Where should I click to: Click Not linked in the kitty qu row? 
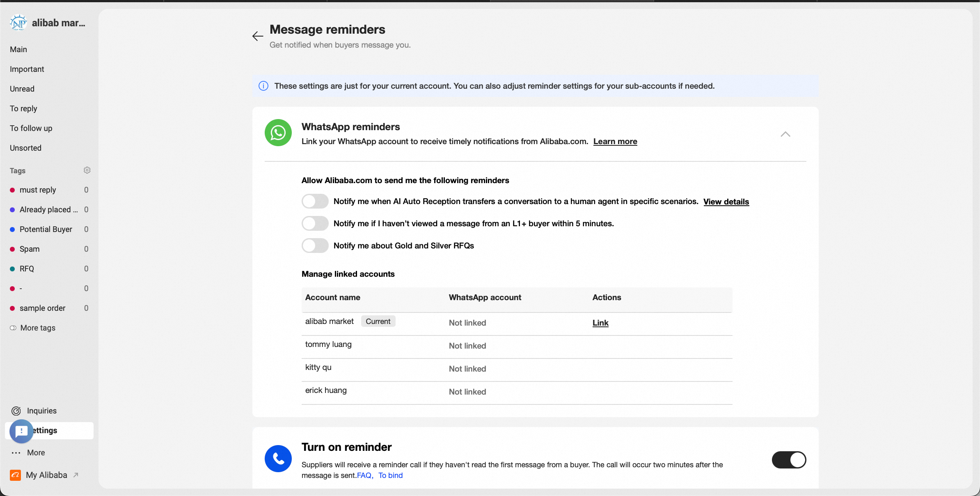(x=467, y=369)
